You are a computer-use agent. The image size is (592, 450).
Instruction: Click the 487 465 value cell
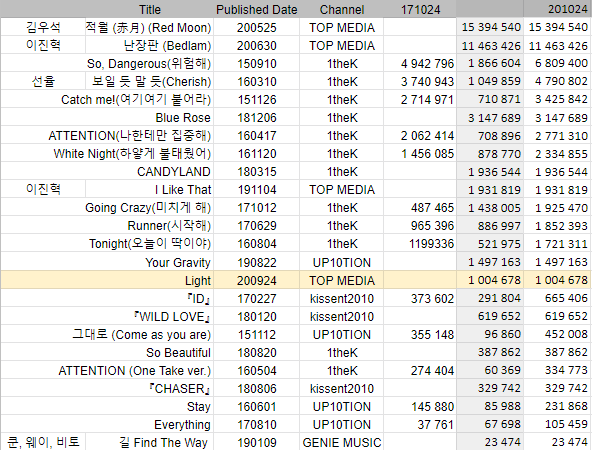[x=420, y=208]
